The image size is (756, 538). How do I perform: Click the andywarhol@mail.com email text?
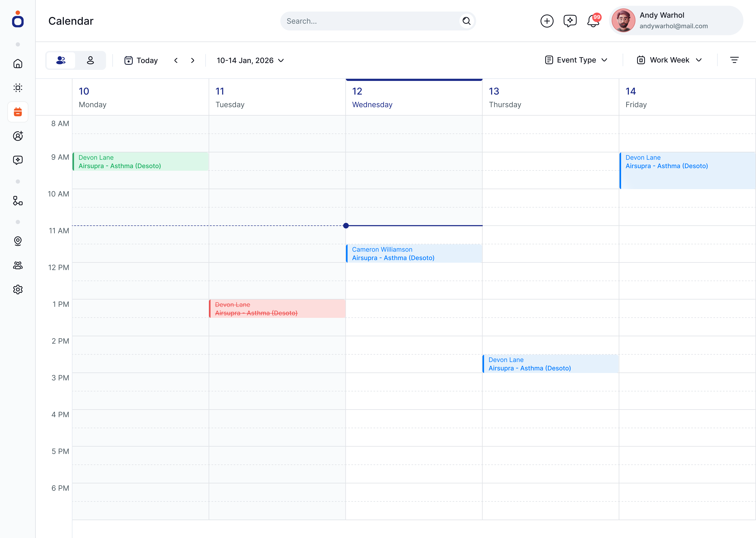point(673,26)
